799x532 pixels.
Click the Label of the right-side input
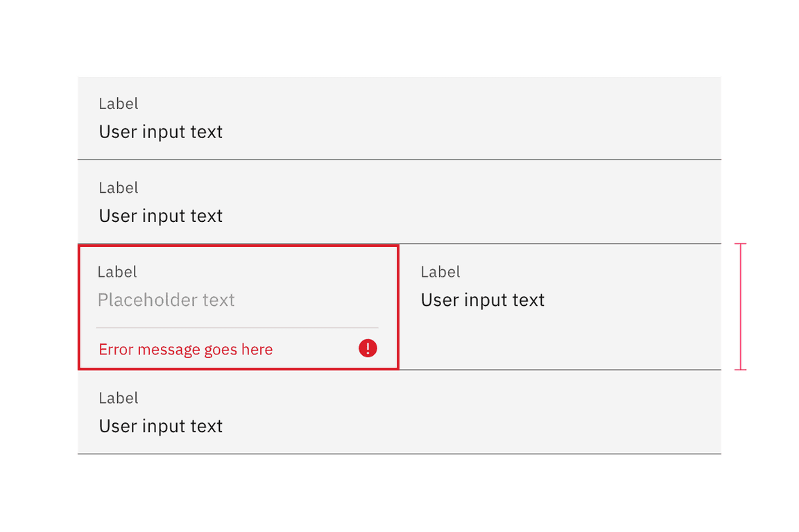[440, 272]
